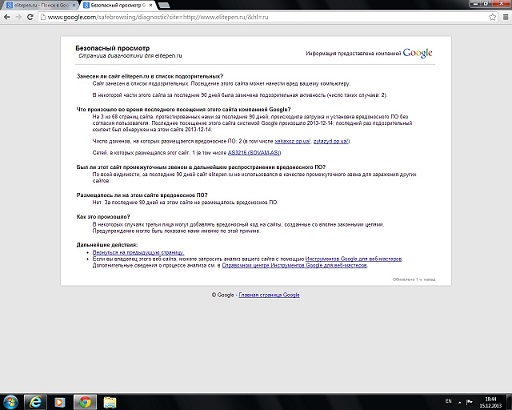
Task: Click the browser back arrow
Action: pos(7,17)
